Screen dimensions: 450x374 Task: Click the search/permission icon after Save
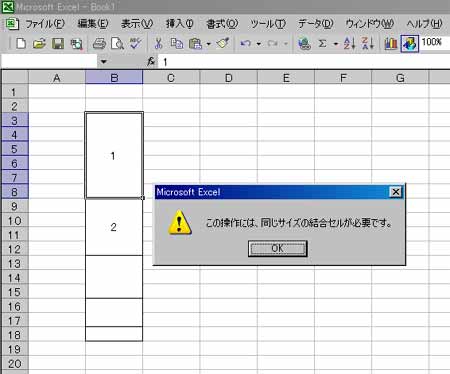[76, 43]
